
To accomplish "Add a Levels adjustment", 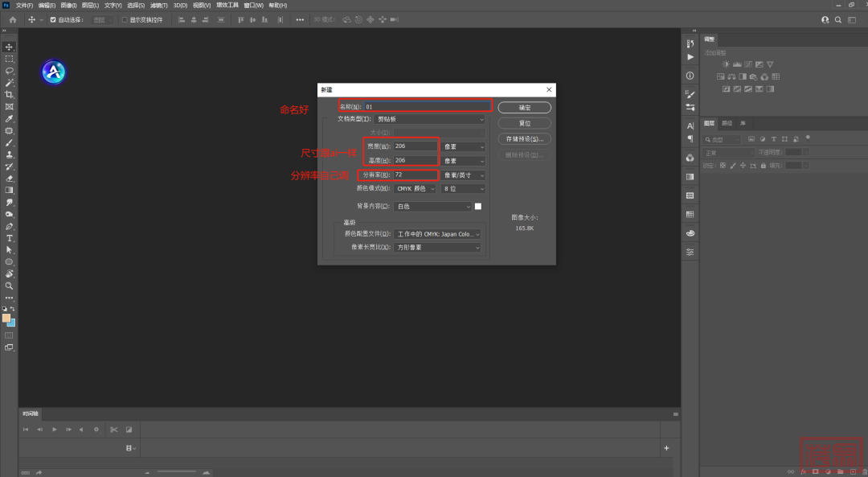I will pyautogui.click(x=737, y=64).
